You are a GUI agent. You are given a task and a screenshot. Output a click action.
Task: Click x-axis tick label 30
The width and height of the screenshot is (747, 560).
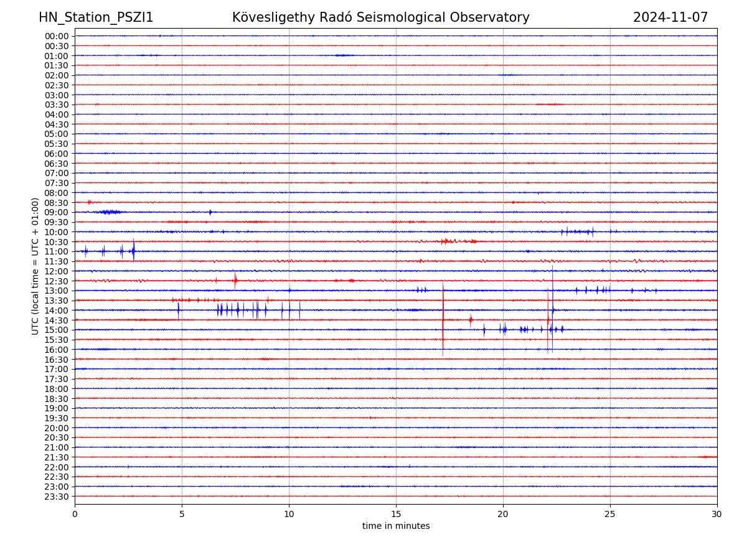717,514
